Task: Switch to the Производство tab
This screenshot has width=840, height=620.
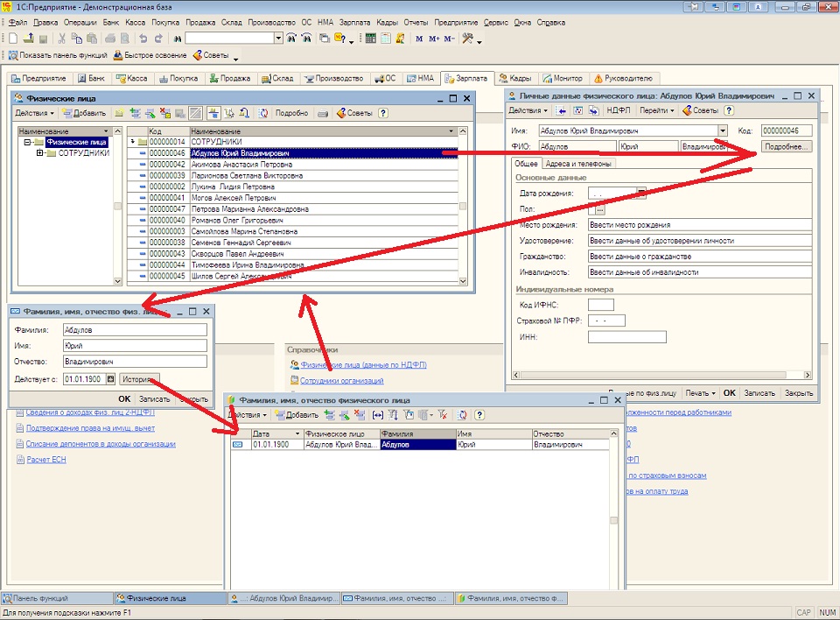Action: pyautogui.click(x=333, y=78)
